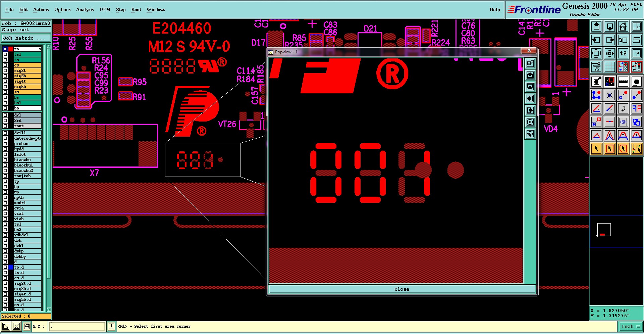The image size is (644, 334).
Task: Toggle display checkbox for layer drill
Action: [5, 133]
